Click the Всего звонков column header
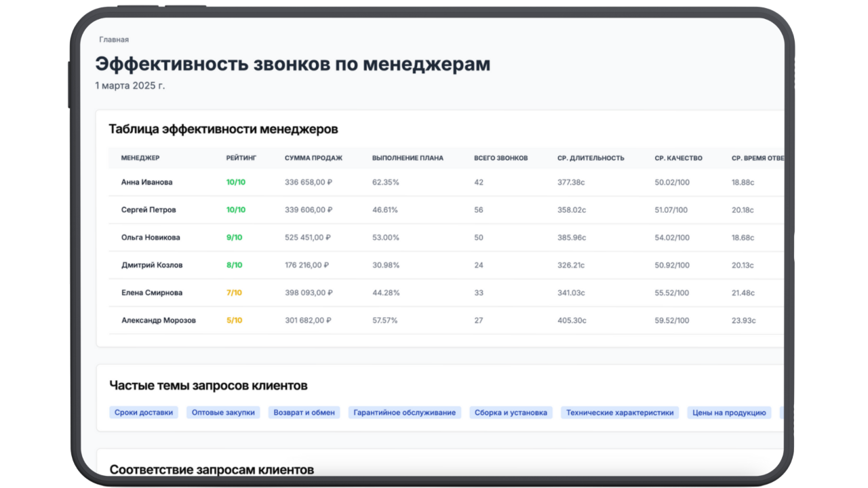Image resolution: width=868 pixels, height=488 pixels. [x=500, y=158]
